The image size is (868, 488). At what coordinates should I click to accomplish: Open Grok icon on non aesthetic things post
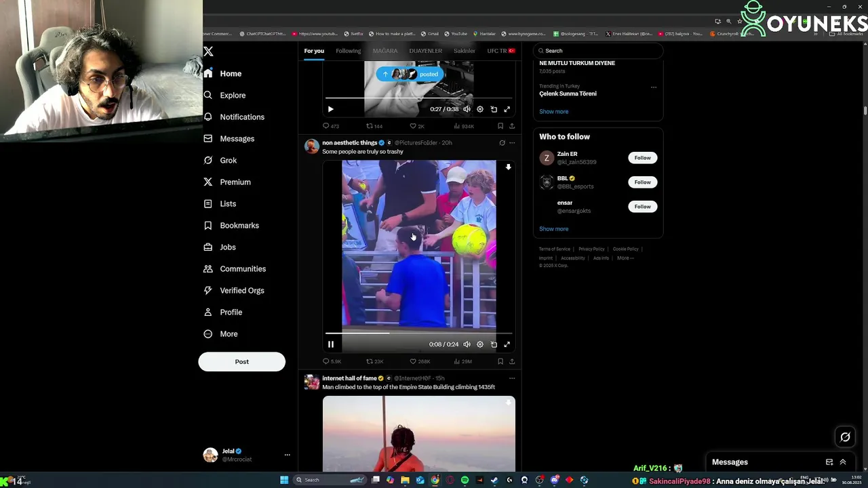point(502,143)
